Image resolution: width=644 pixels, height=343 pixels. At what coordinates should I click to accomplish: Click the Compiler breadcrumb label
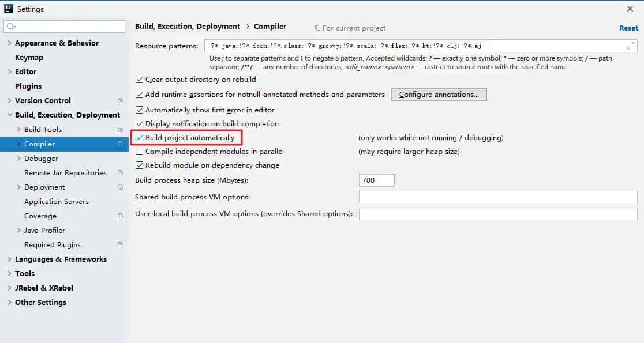click(270, 27)
